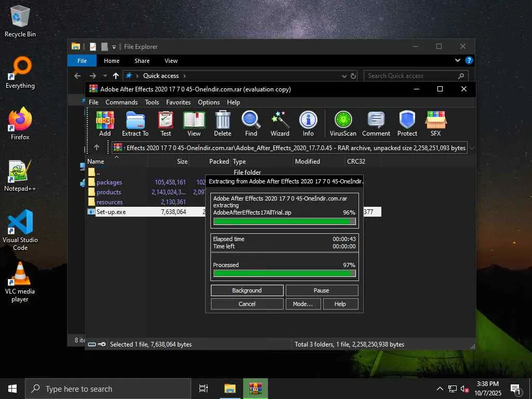
Task: Open Task View on the taskbar
Action: click(204, 389)
